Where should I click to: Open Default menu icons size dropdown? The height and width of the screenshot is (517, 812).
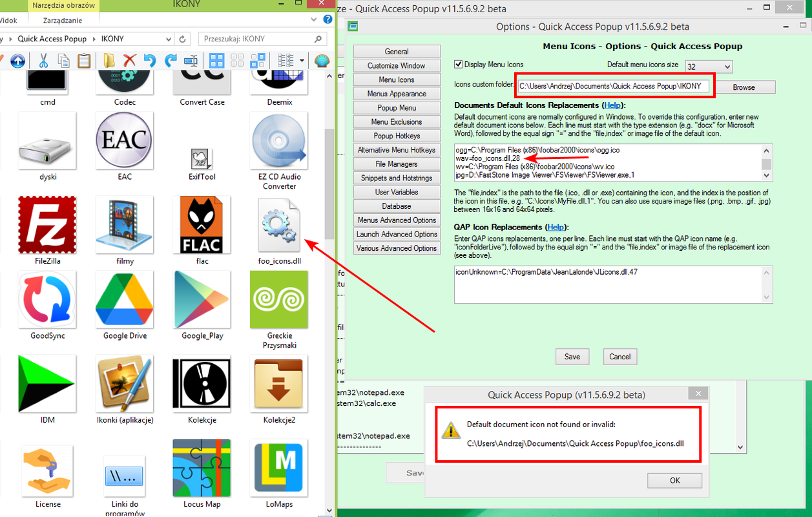[x=709, y=67]
